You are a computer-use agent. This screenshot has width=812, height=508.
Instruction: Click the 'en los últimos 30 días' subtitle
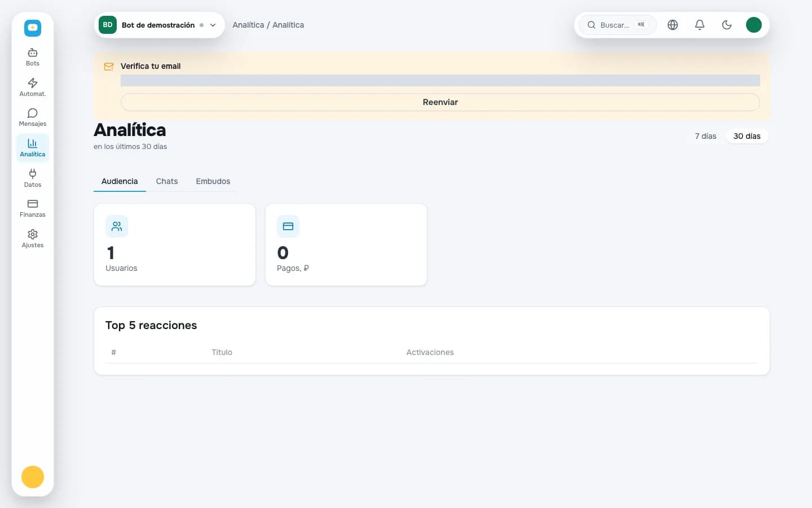(130, 146)
